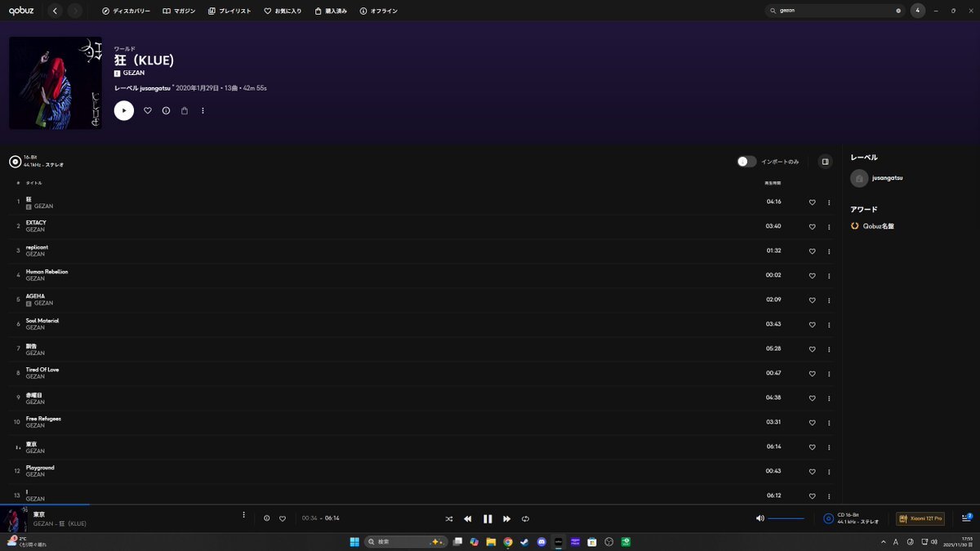Image resolution: width=980 pixels, height=551 pixels.
Task: Collapse the right side panel
Action: click(825, 162)
